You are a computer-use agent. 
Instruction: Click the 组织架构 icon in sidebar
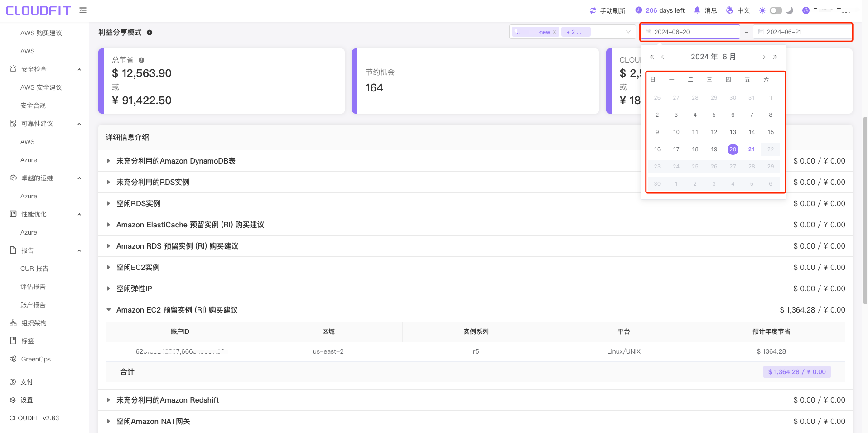(x=13, y=323)
